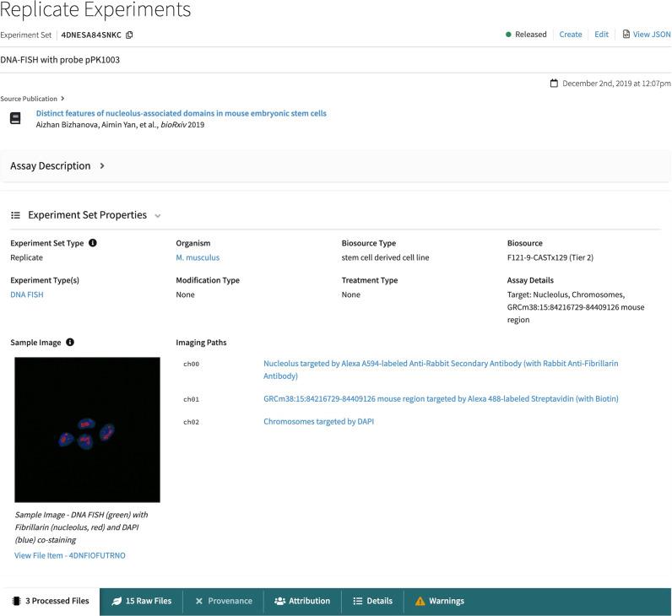
Task: Click the ch02 channel label
Action: pos(191,422)
